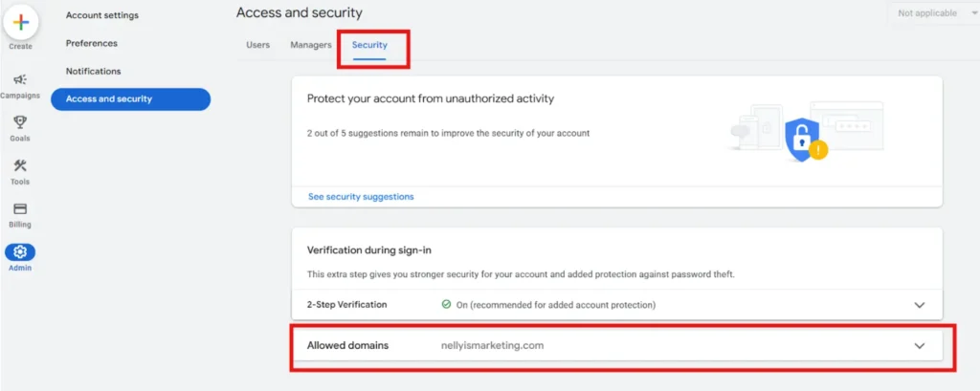This screenshot has height=391, width=980.
Task: Open See security suggestions link
Action: pyautogui.click(x=361, y=196)
